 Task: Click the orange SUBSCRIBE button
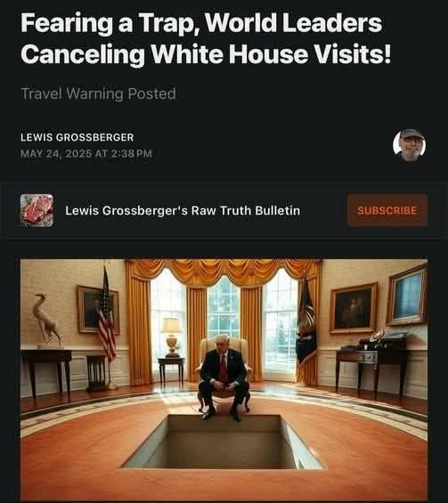(387, 210)
